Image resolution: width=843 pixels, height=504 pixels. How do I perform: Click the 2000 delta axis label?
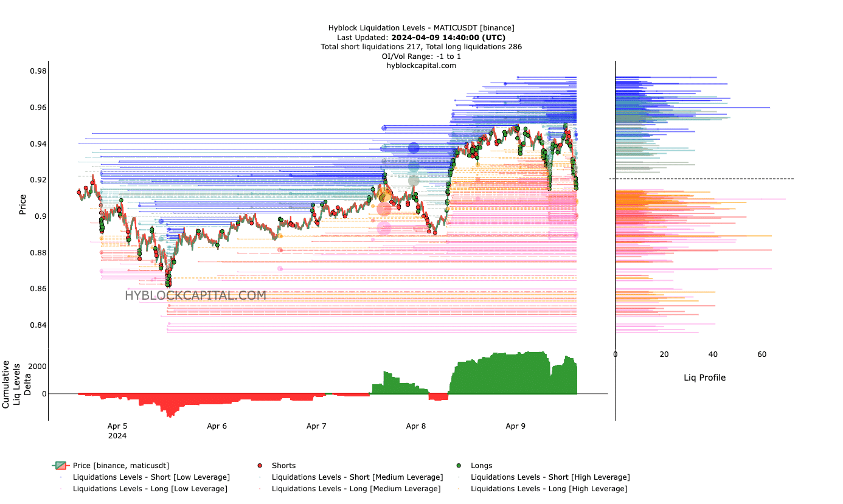pyautogui.click(x=37, y=367)
